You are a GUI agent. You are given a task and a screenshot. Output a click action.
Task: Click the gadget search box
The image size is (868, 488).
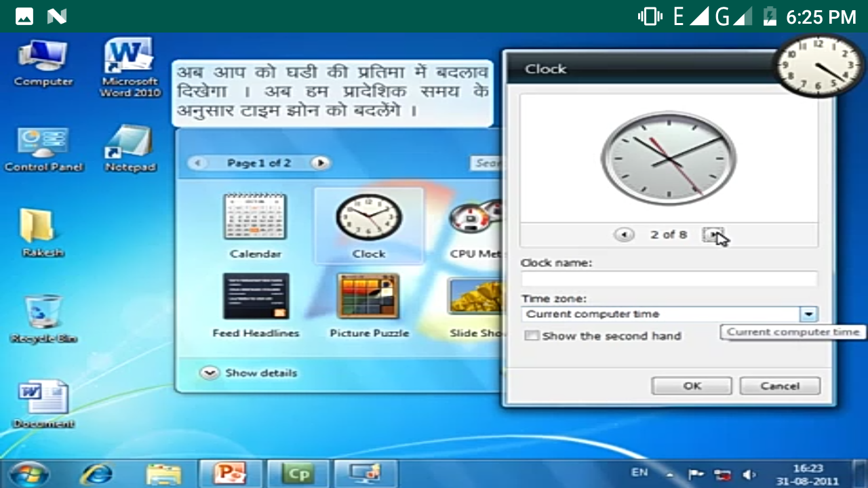(486, 163)
